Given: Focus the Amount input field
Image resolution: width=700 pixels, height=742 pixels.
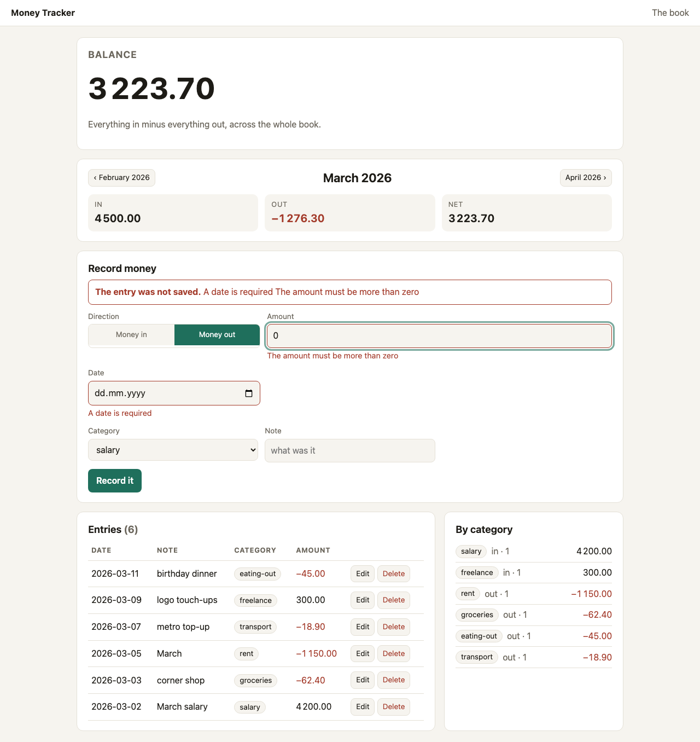Looking at the screenshot, I should coord(439,335).
